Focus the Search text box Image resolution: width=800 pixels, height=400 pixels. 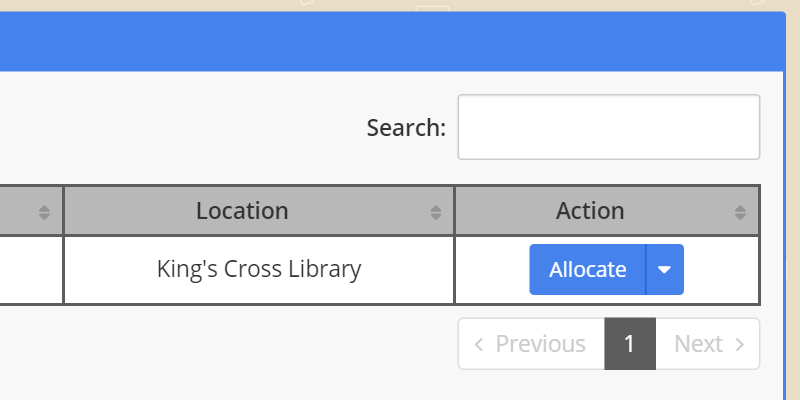[608, 127]
